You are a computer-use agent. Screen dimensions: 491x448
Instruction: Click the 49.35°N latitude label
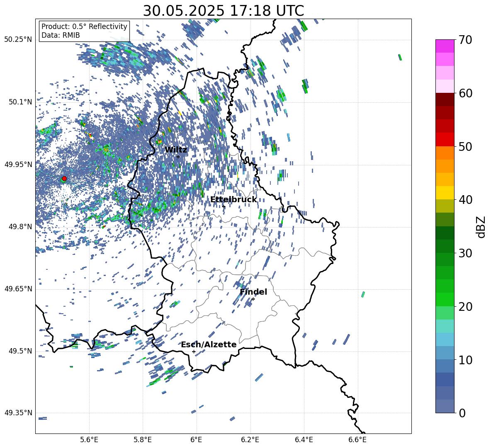point(18,413)
